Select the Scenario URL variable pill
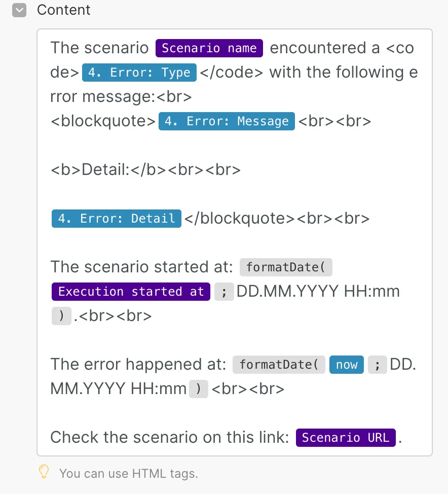Image resolution: width=448 pixels, height=494 pixels. click(346, 438)
